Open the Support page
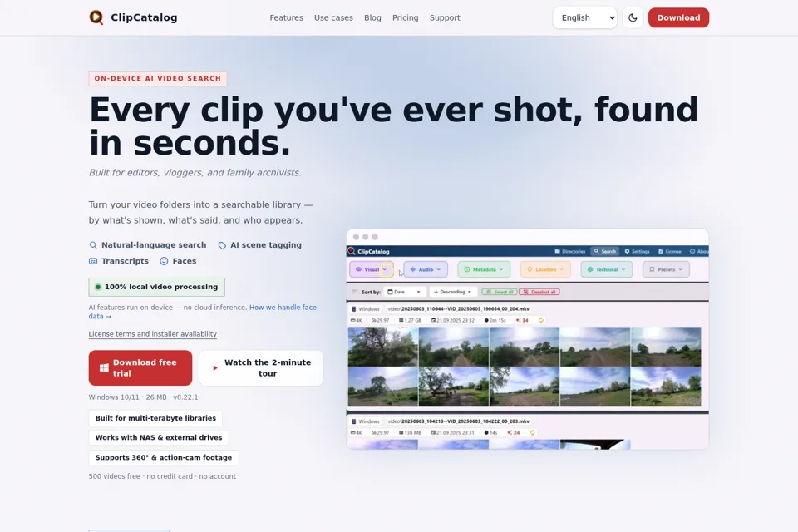Screen dimensions: 798x532 [x=444, y=17]
